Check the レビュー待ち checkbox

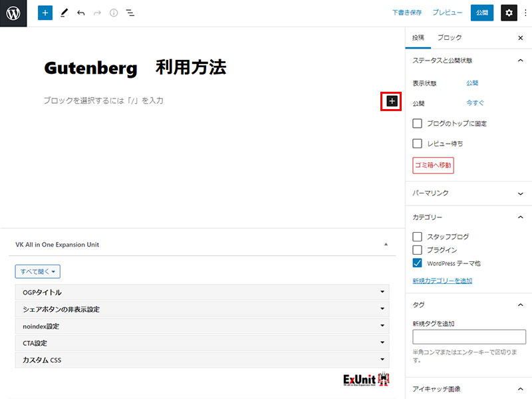418,143
